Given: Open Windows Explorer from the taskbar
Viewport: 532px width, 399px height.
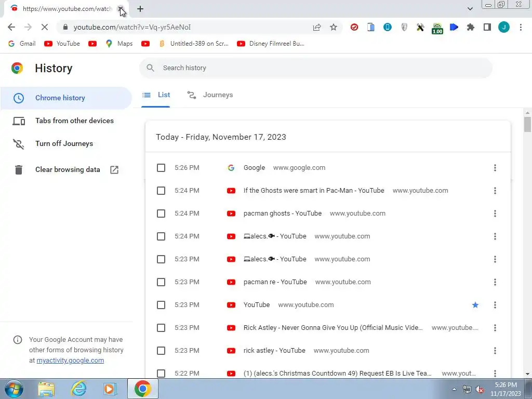Looking at the screenshot, I should tap(46, 389).
